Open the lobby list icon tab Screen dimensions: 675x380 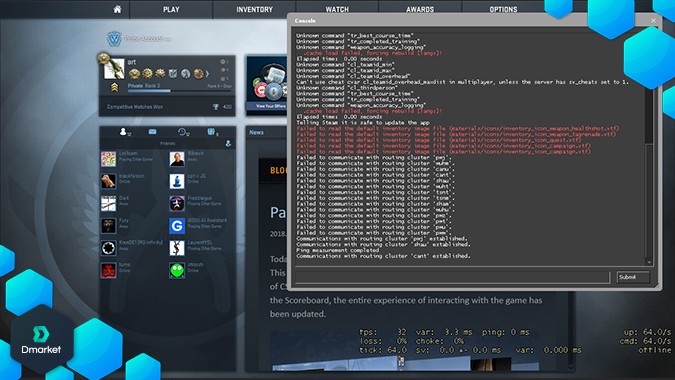tap(212, 132)
